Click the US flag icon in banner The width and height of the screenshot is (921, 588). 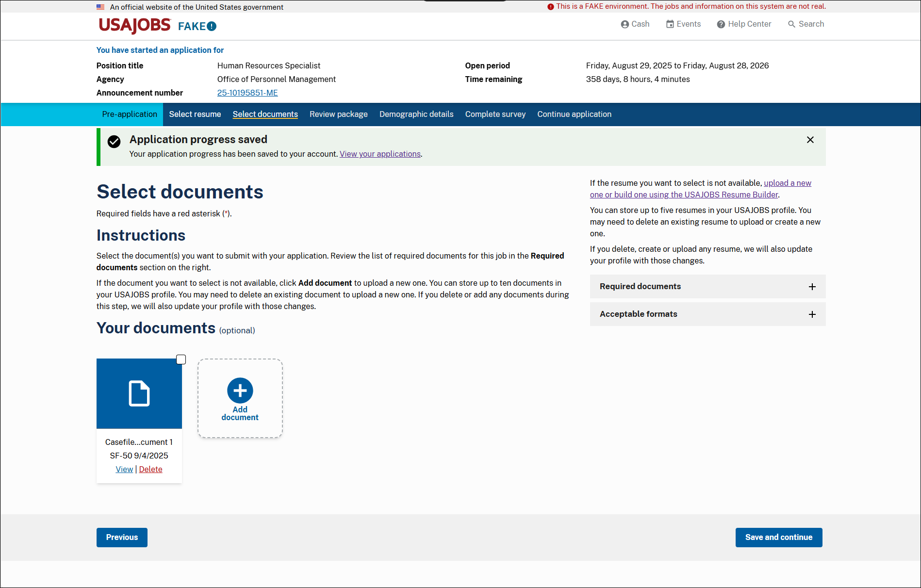100,7
